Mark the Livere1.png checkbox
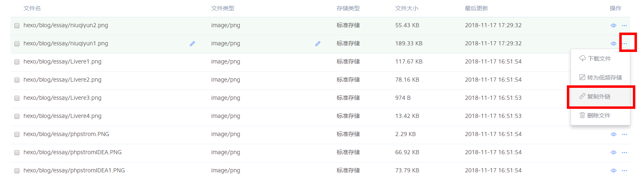Image resolution: width=644 pixels, height=174 pixels. click(17, 62)
